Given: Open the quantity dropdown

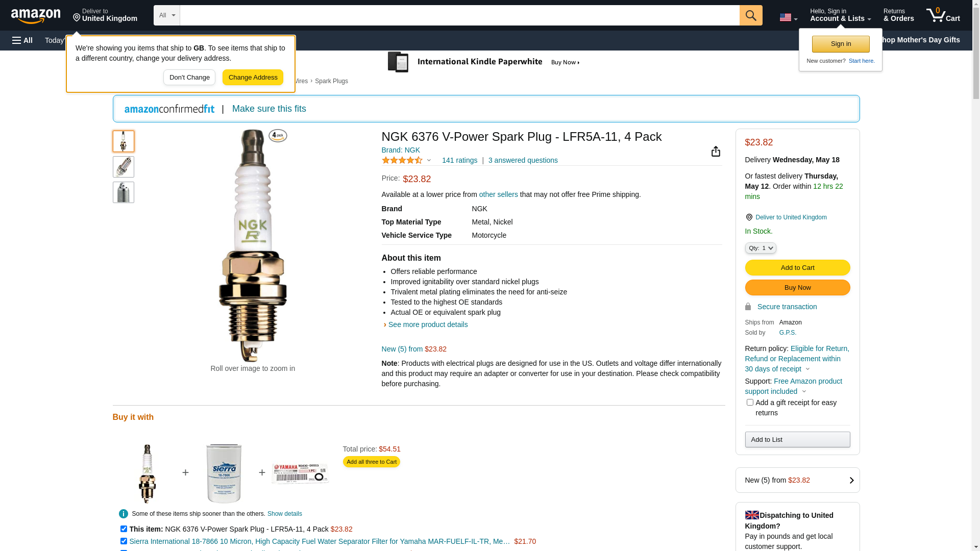Looking at the screenshot, I should [761, 248].
